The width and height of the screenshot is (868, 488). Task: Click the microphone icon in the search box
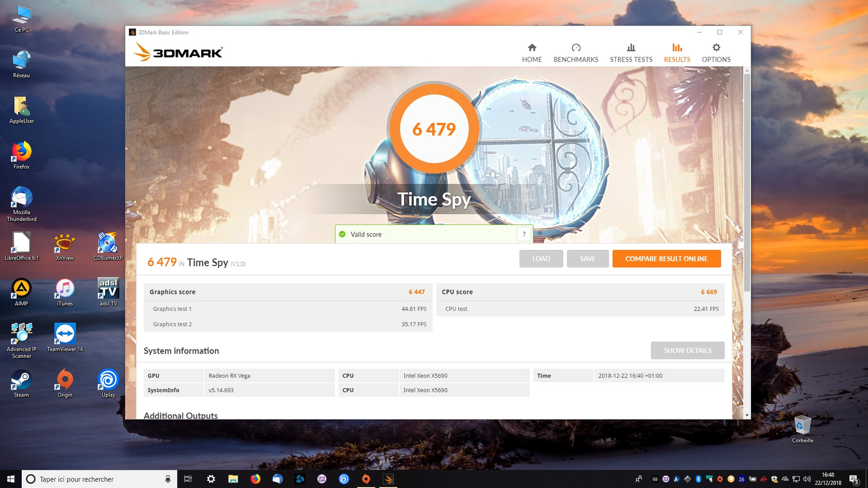(x=168, y=479)
